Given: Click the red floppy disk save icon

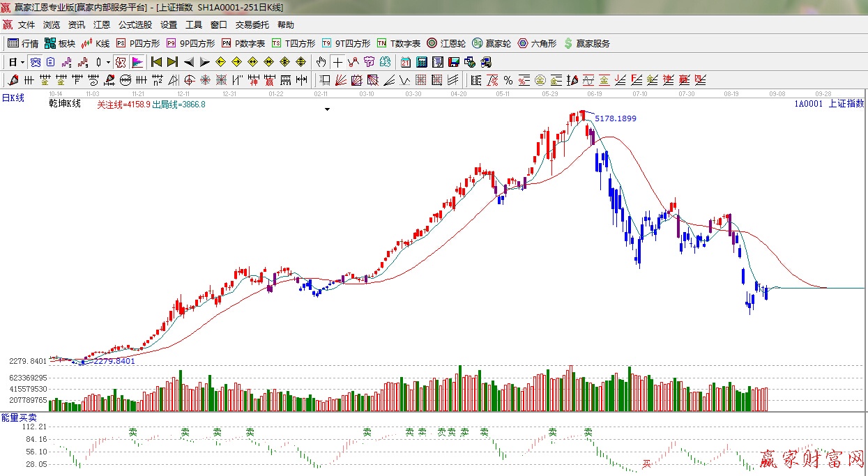Looking at the screenshot, I should click(452, 62).
